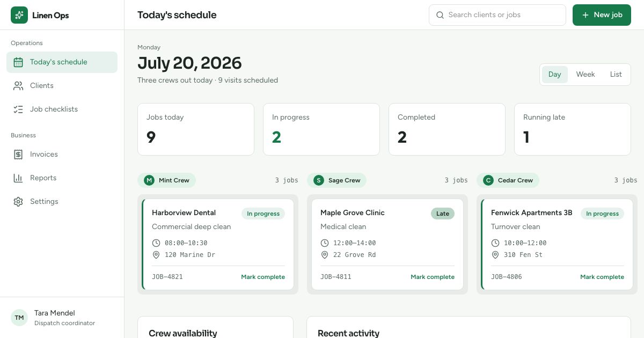Click the location pin on Harborview Dental card
Viewport: 644px width, 338px height.
[156, 255]
